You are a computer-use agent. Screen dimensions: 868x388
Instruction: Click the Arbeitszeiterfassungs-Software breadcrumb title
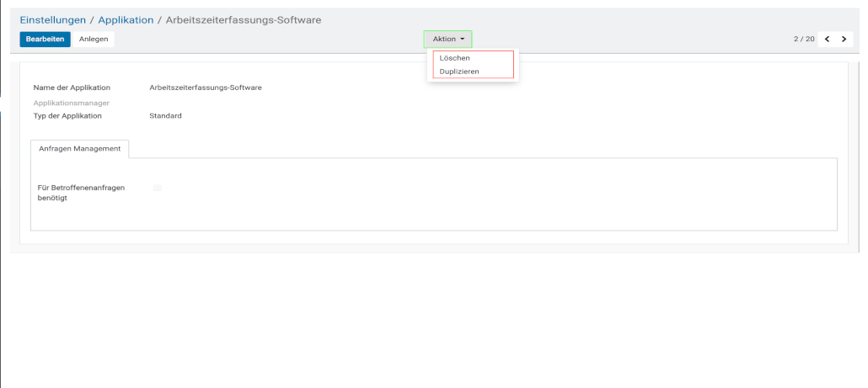[243, 19]
